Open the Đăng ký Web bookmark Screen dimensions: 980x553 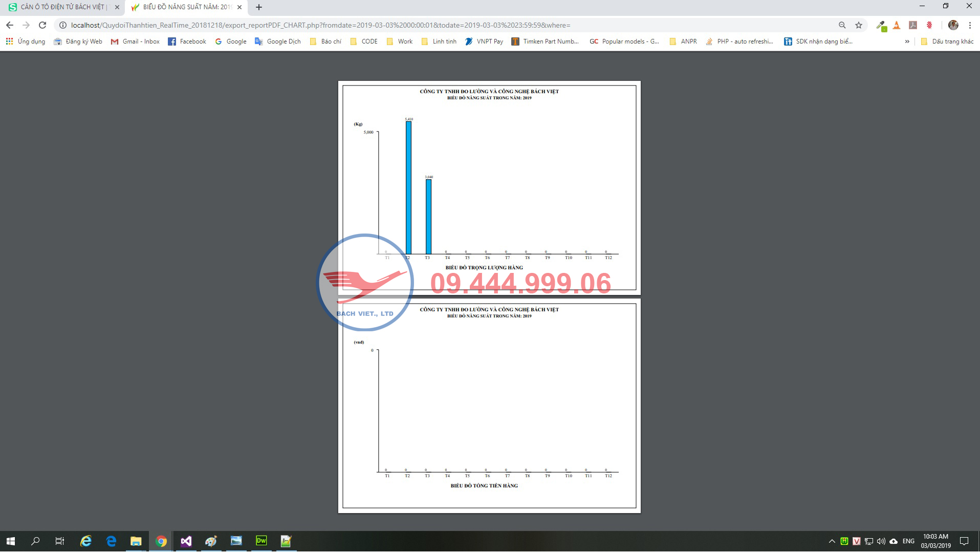(x=78, y=41)
